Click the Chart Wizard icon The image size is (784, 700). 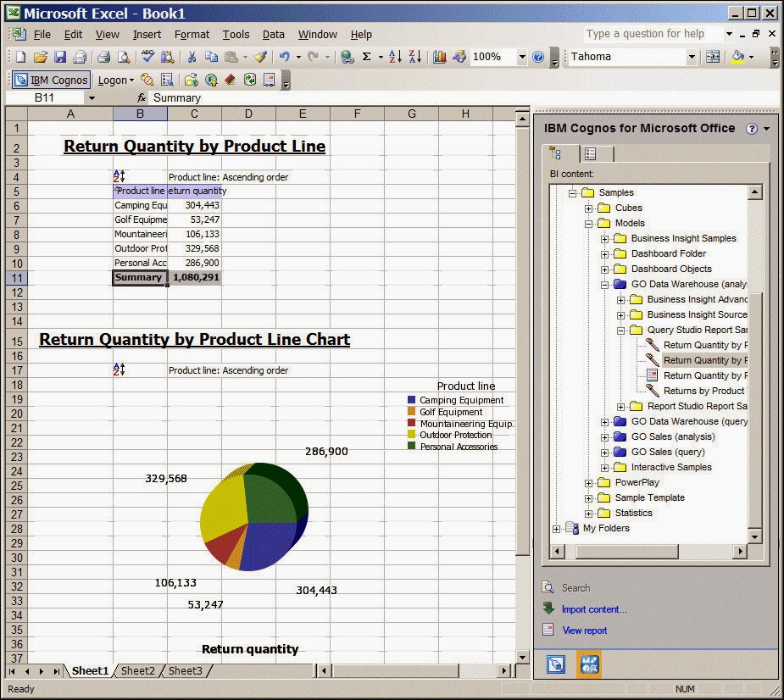[x=439, y=57]
